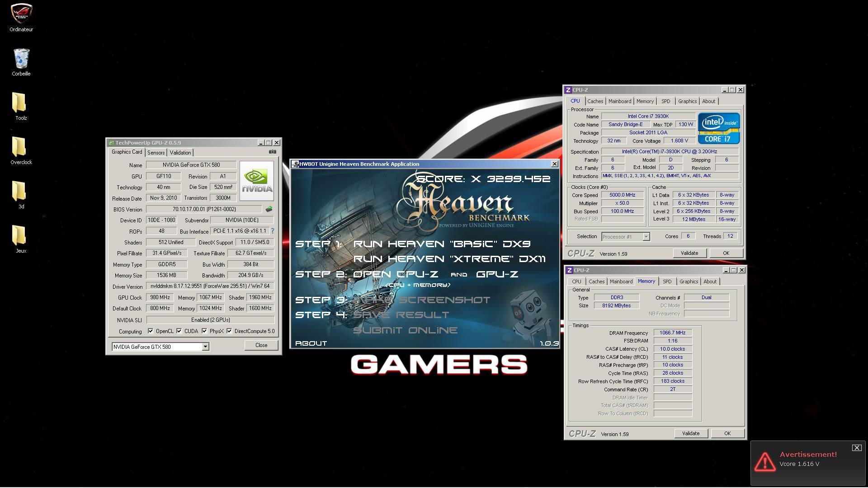Click Validate in the upper CPU-Z window

coord(689,253)
